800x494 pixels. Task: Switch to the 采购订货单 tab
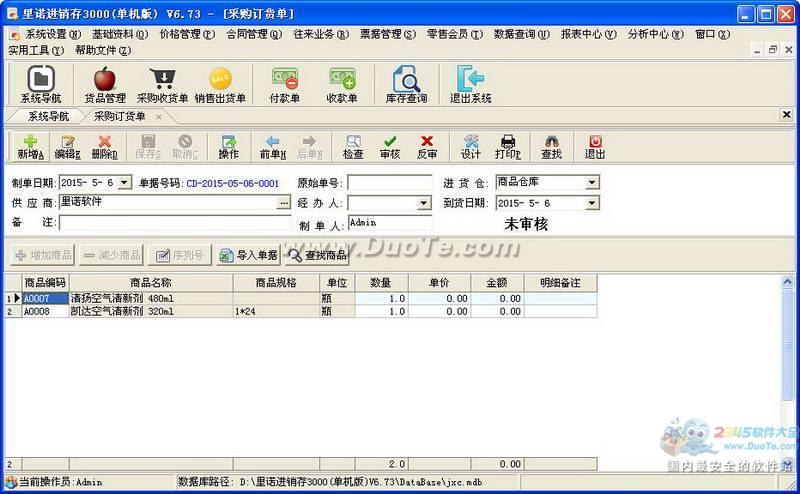[119, 116]
